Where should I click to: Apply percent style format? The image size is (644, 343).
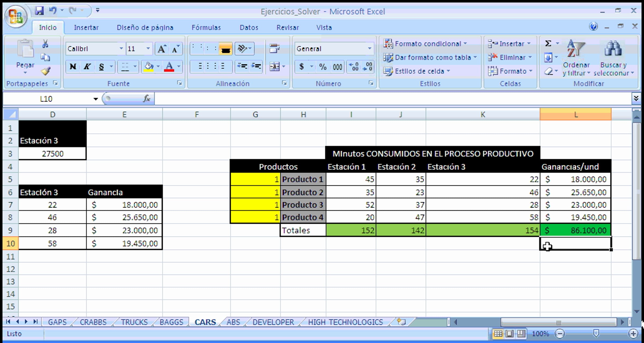(323, 67)
